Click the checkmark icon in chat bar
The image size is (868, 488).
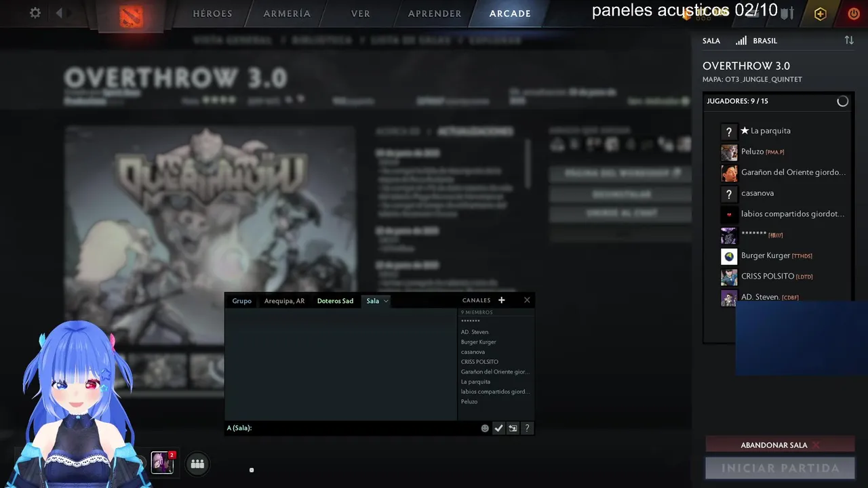498,428
